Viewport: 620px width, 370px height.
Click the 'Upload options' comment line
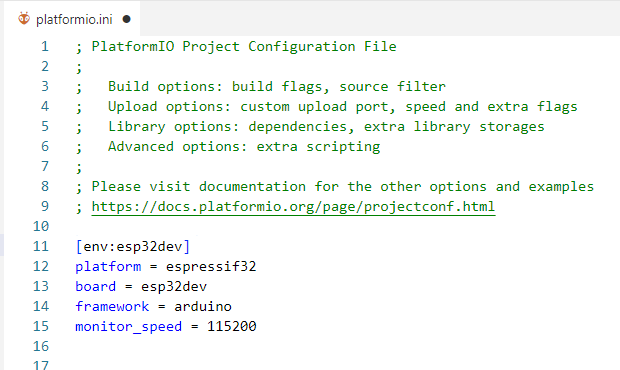pyautogui.click(x=326, y=107)
